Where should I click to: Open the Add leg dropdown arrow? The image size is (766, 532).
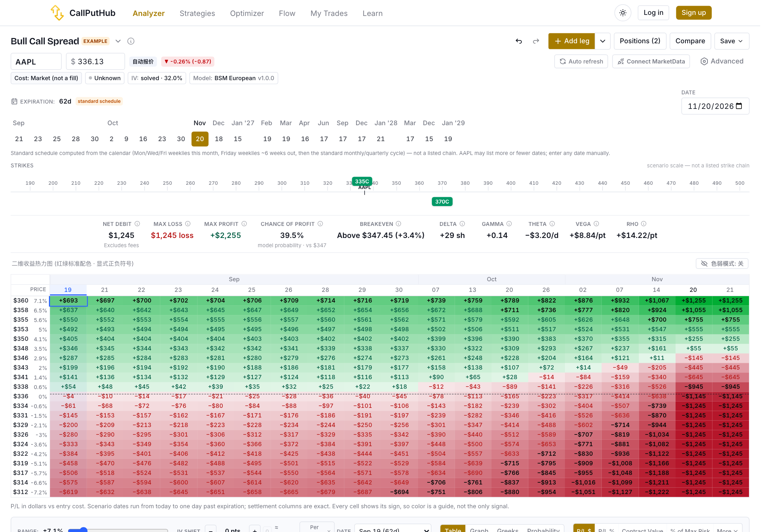tap(603, 41)
